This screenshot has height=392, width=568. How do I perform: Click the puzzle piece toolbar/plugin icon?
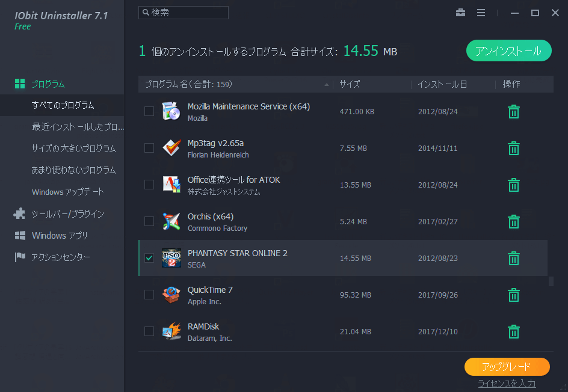(x=20, y=213)
